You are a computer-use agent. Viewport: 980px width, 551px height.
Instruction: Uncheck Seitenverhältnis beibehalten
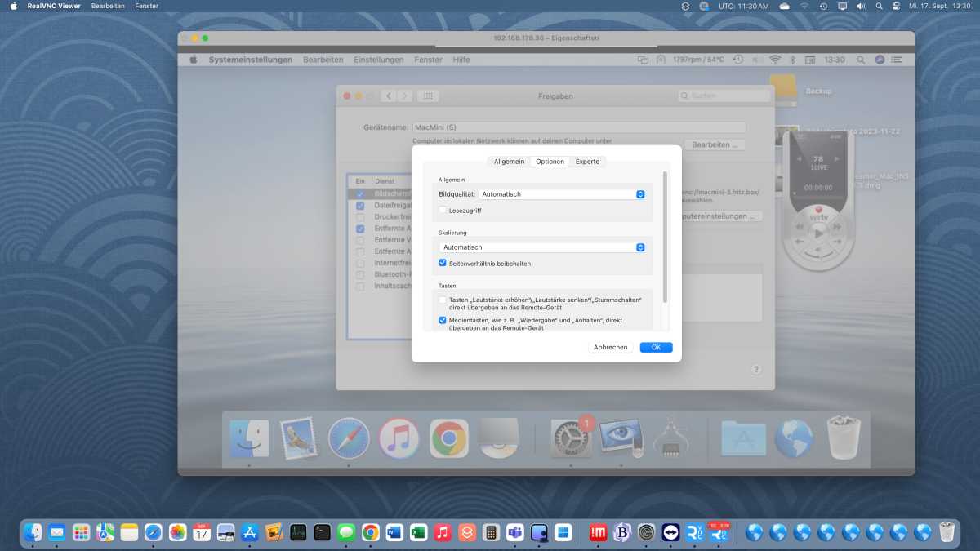tap(443, 264)
